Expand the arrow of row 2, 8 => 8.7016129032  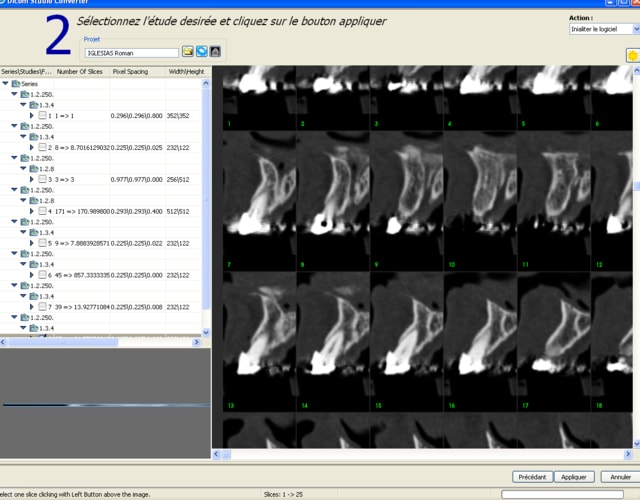[x=32, y=147]
